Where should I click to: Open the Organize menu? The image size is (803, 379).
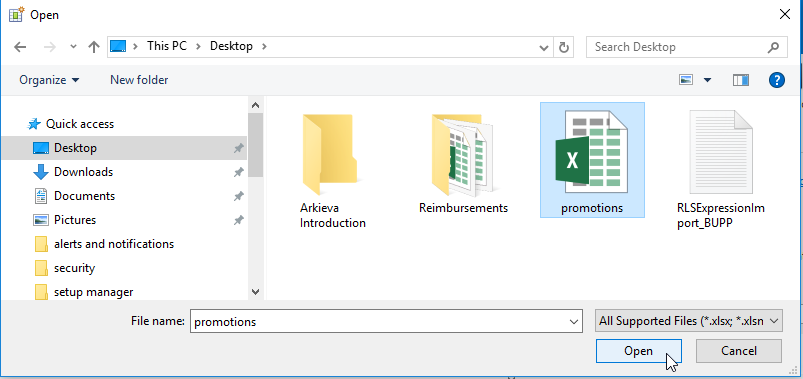coord(49,80)
